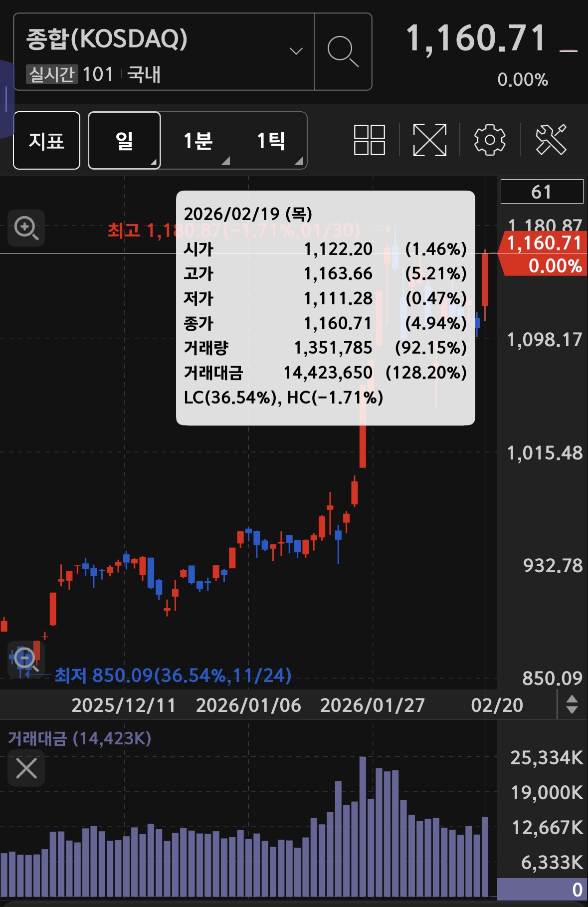Click the 12,667K volume axis label

[547, 827]
